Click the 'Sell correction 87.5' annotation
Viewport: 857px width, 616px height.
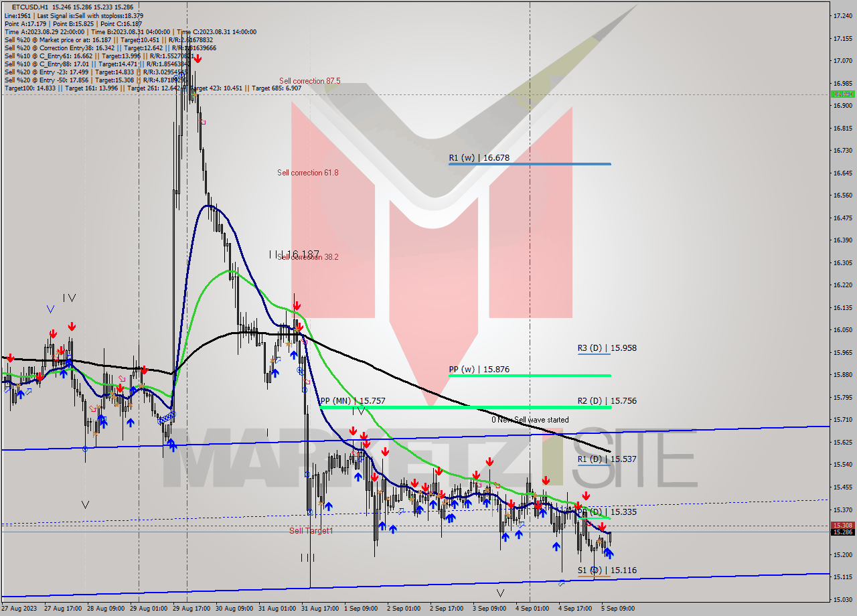[x=310, y=81]
